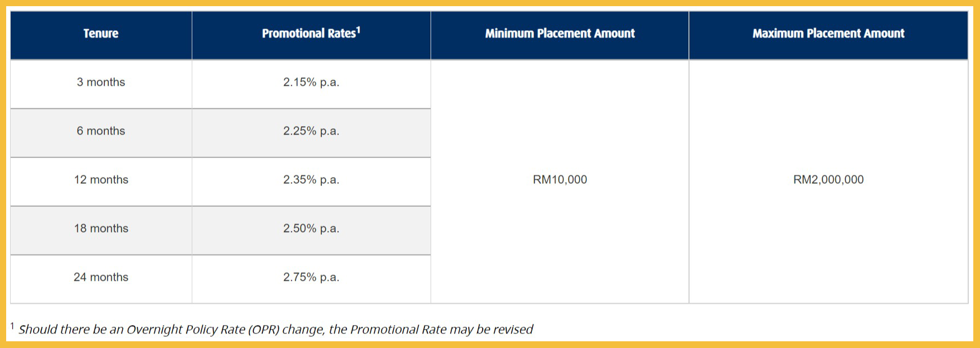Click the RM10,000 minimum amount
Screen dimensions: 980x348
560,180
